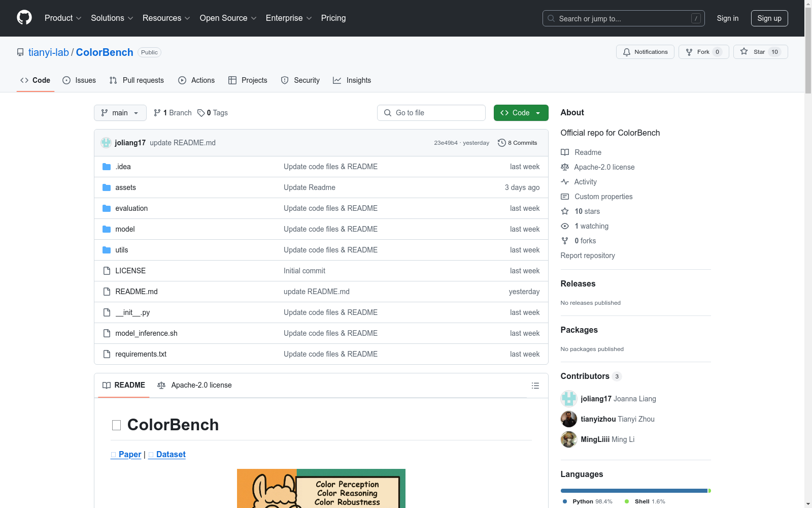Click the Go to file search box
The width and height of the screenshot is (812, 508).
click(431, 113)
